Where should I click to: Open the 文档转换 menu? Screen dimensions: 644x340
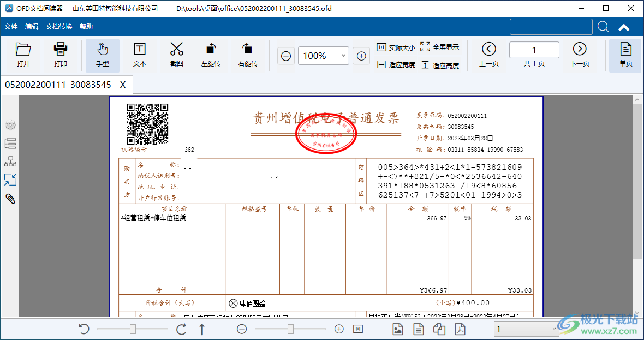point(59,27)
